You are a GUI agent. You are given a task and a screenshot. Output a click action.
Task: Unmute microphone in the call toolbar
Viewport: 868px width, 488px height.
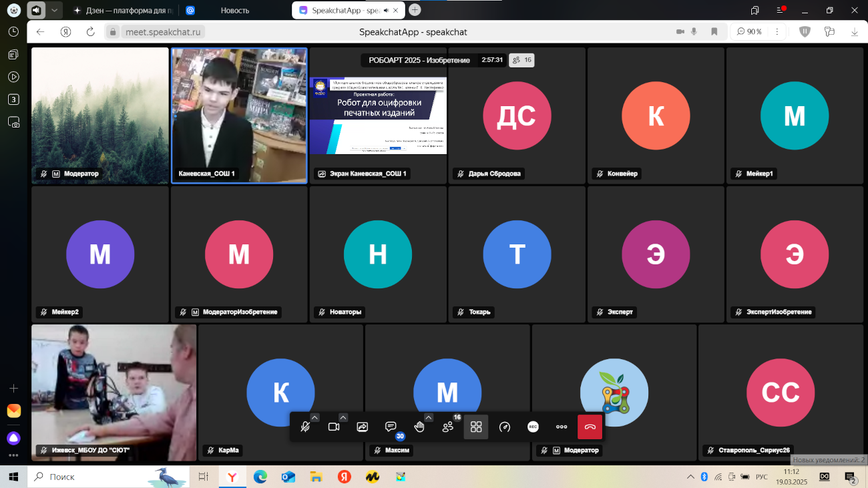click(x=305, y=427)
